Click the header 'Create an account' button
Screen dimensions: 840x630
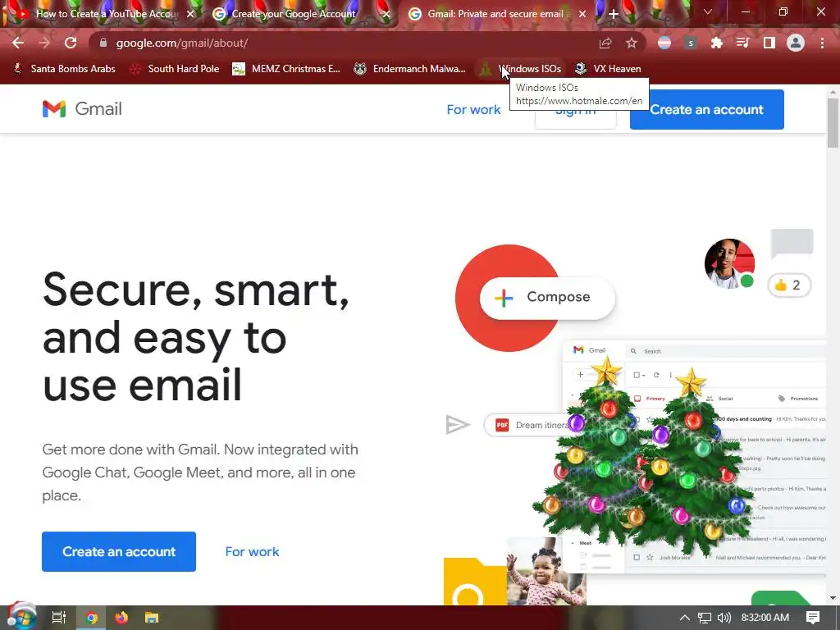(x=706, y=109)
